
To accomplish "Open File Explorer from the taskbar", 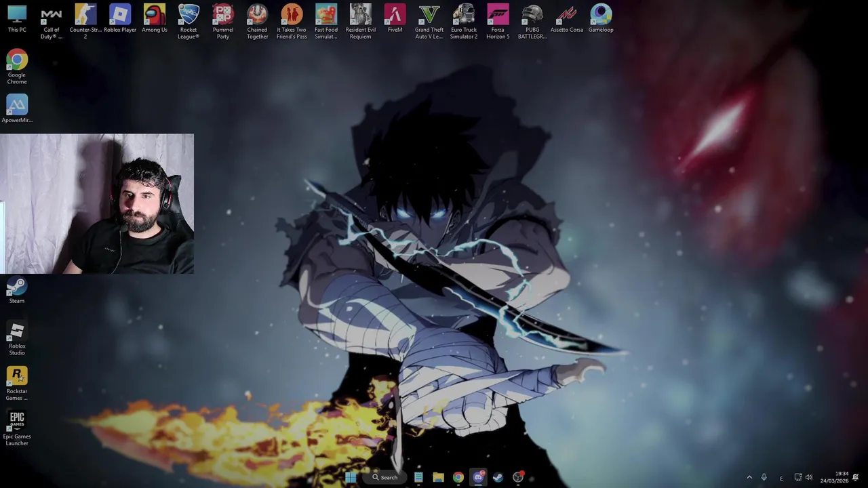I will coord(438,477).
